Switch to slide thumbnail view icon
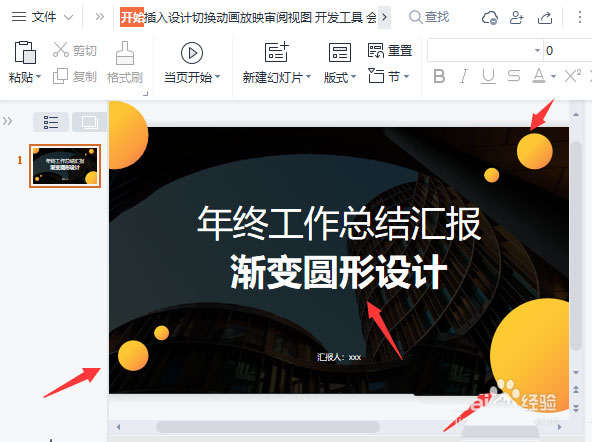 point(89,122)
